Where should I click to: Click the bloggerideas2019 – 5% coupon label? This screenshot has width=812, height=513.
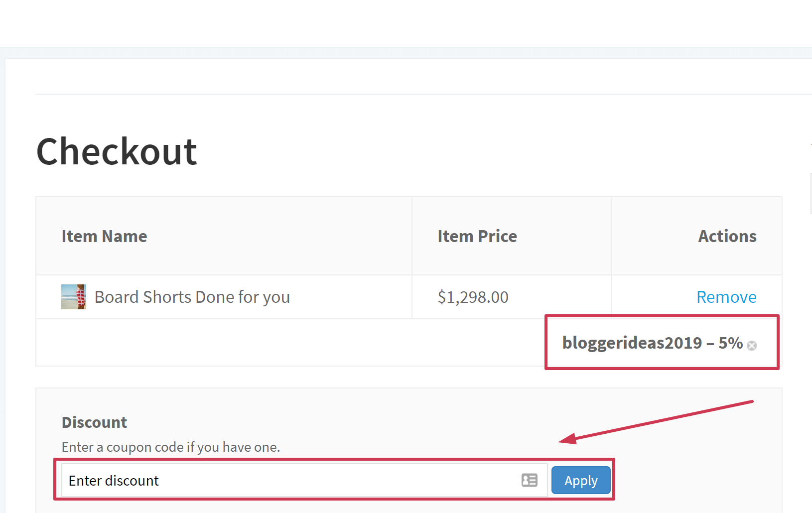pyautogui.click(x=652, y=343)
